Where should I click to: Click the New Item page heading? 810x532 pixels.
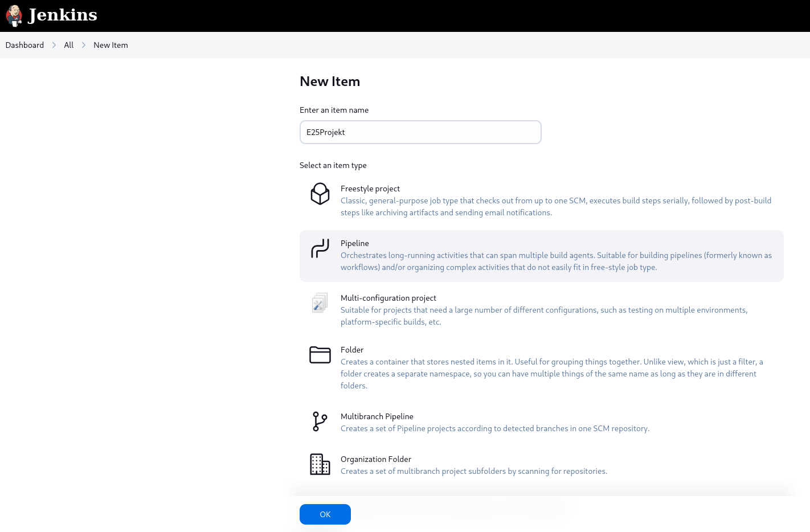coord(330,81)
